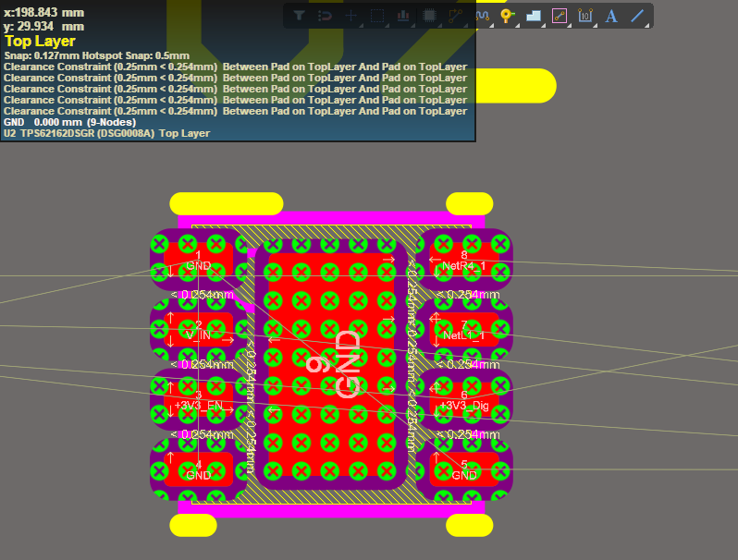Screen dimensions: 738x560
Task: Open the selection filter tool
Action: [299, 16]
